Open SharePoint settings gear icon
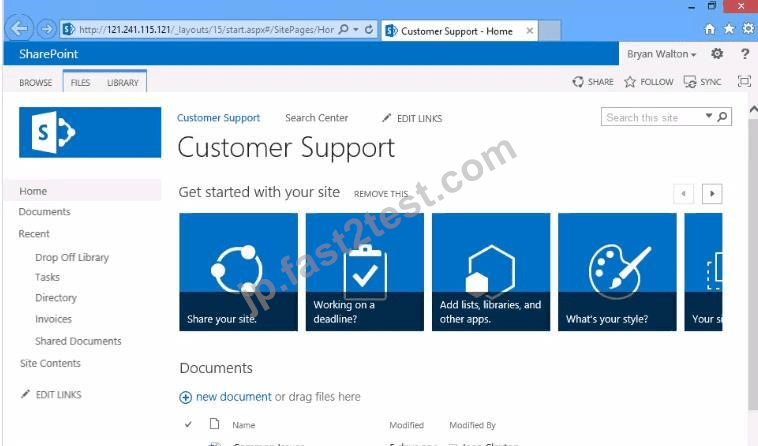The height and width of the screenshot is (446, 758). pyautogui.click(x=717, y=54)
